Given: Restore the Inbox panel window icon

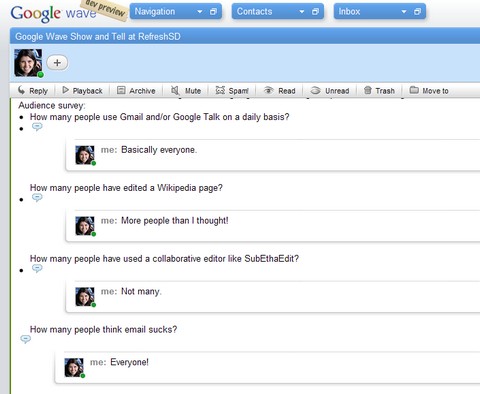Looking at the screenshot, I should 417,12.
